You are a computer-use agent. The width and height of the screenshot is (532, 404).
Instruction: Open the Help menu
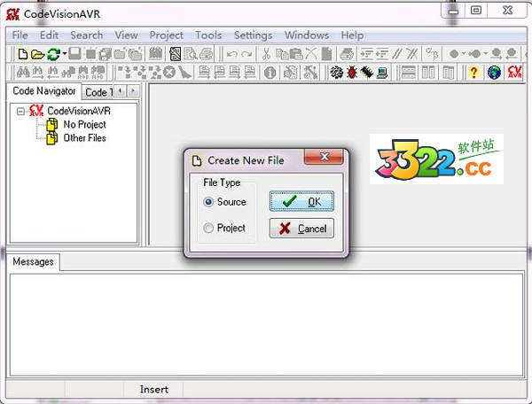coord(352,35)
